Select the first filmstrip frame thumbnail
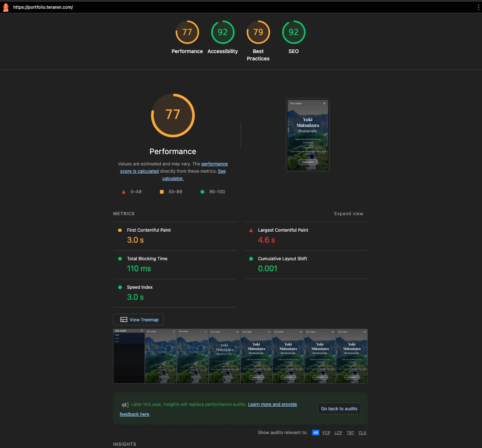 point(129,356)
